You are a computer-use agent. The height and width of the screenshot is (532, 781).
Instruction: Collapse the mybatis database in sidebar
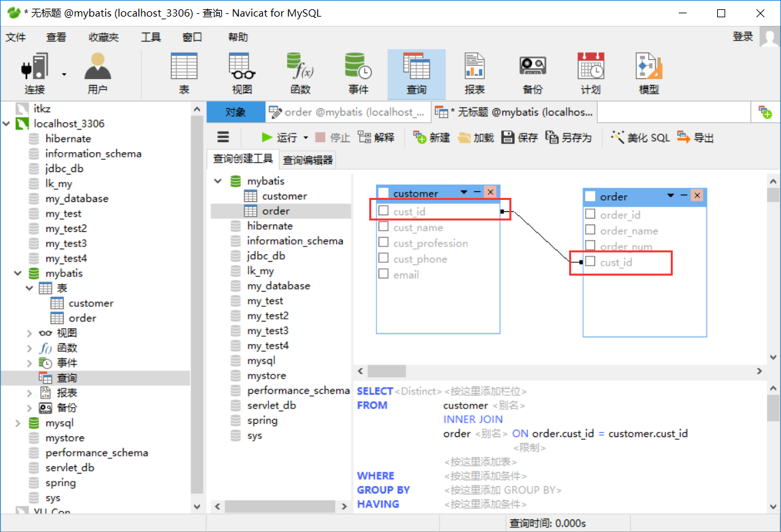click(x=18, y=273)
